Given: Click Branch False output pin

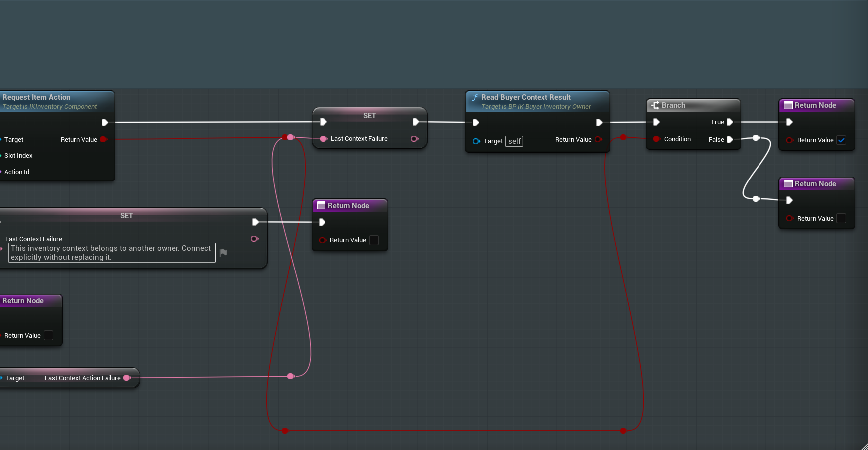Looking at the screenshot, I should pos(730,140).
